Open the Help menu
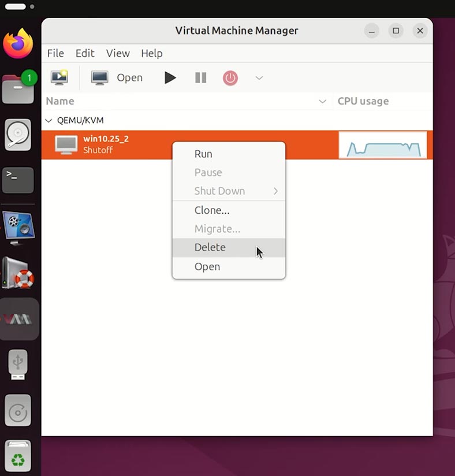Screen dimensions: 455x476 [x=152, y=53]
